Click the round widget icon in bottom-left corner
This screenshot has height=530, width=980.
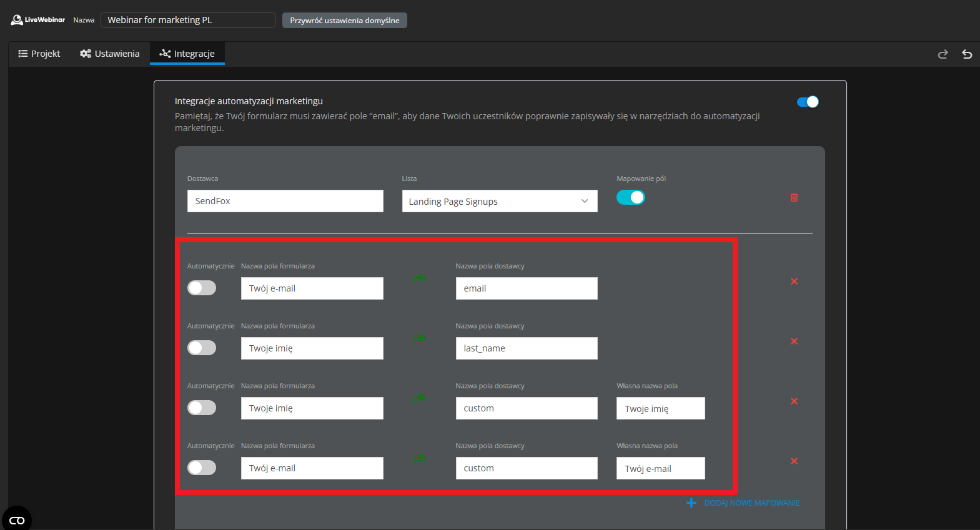[17, 520]
